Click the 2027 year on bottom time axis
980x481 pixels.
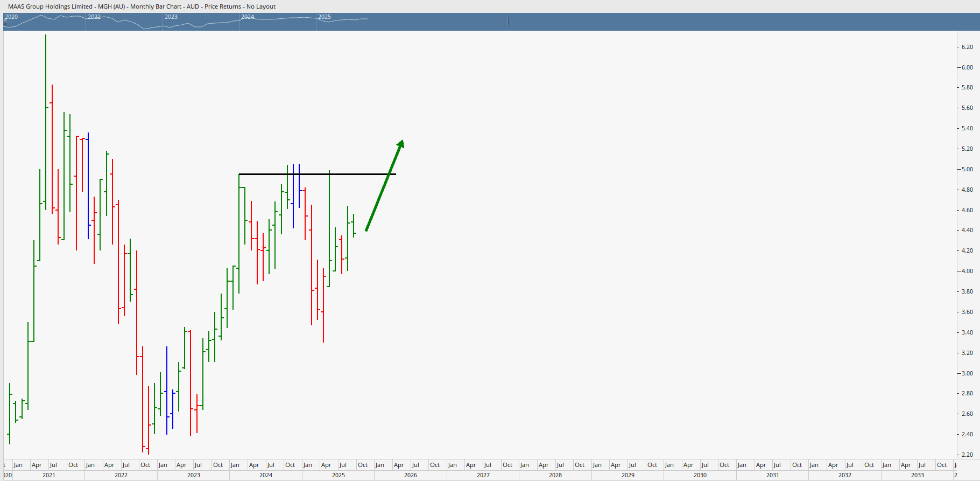[483, 475]
